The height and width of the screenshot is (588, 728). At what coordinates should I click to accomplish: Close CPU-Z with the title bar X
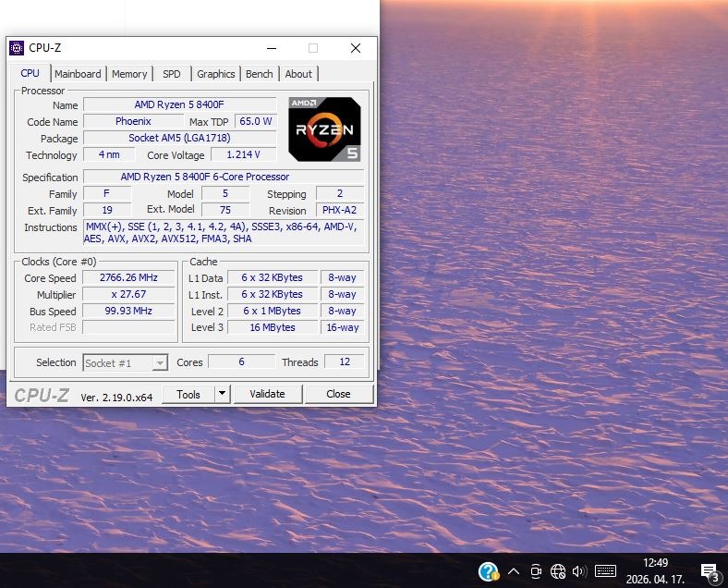point(356,48)
